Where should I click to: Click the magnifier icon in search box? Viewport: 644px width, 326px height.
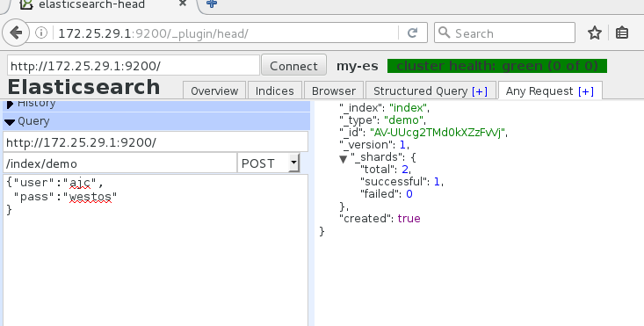click(x=444, y=33)
